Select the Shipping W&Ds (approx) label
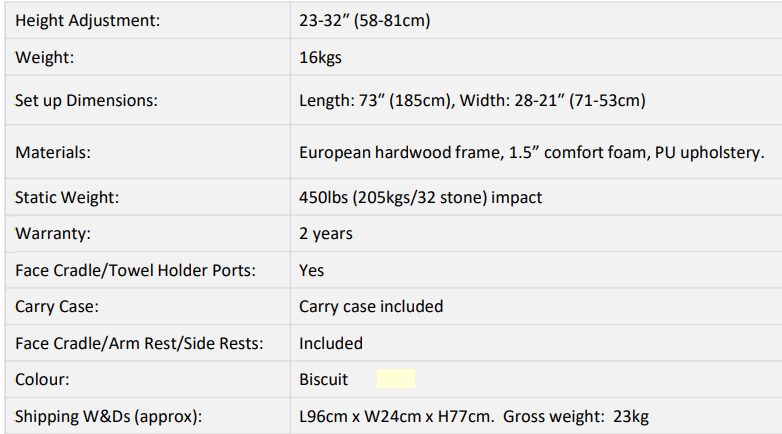The image size is (782, 434). click(x=108, y=416)
